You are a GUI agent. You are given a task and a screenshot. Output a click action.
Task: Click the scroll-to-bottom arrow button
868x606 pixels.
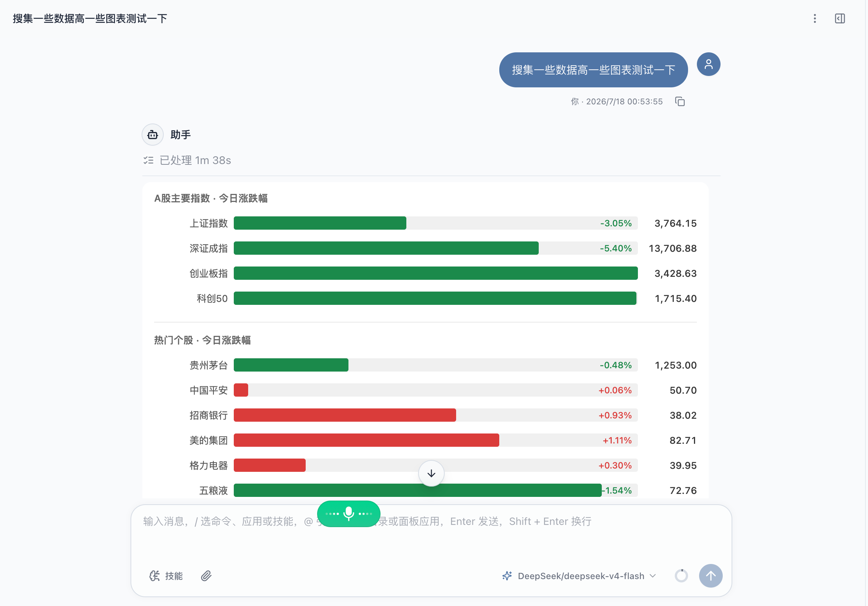click(431, 473)
